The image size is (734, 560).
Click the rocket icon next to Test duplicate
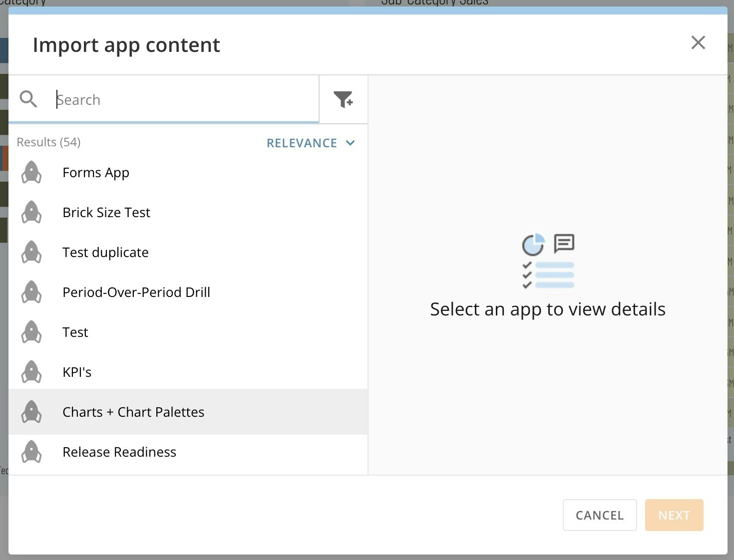tap(31, 252)
